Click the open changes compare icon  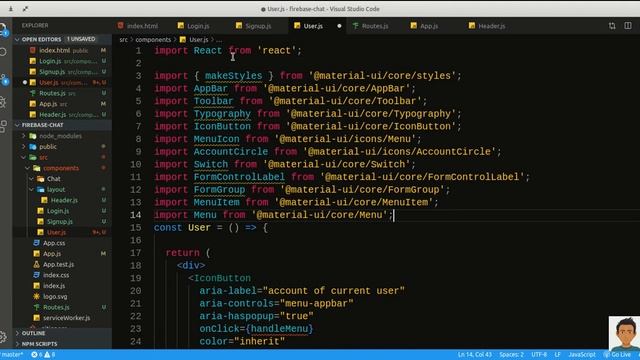coord(612,26)
